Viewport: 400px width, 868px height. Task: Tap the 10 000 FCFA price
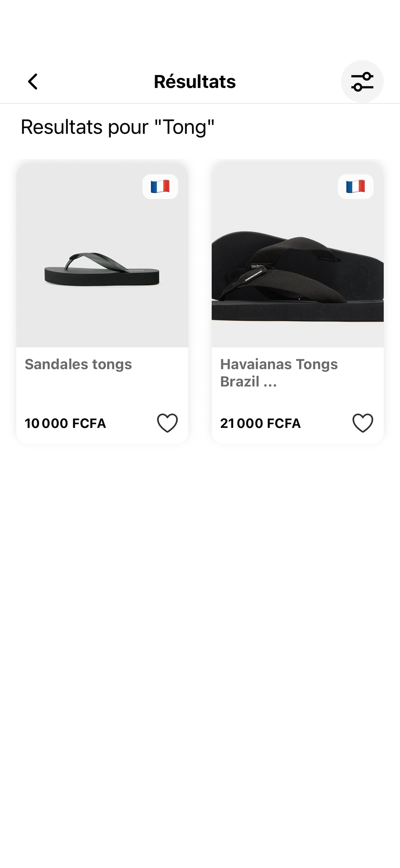[65, 423]
